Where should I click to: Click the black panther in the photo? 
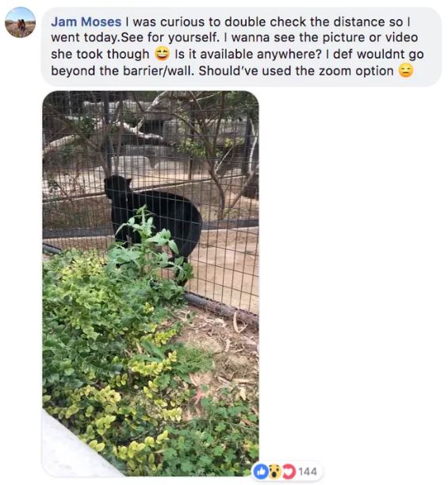(x=153, y=217)
